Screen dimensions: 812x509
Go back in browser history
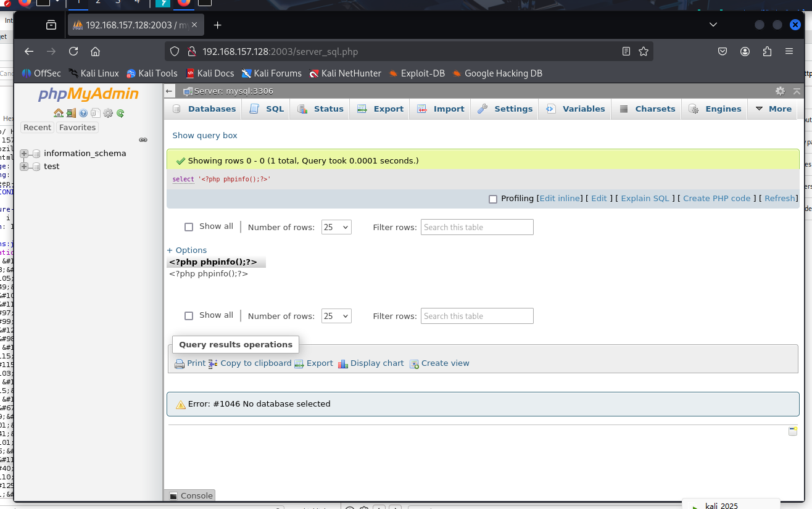coord(29,51)
